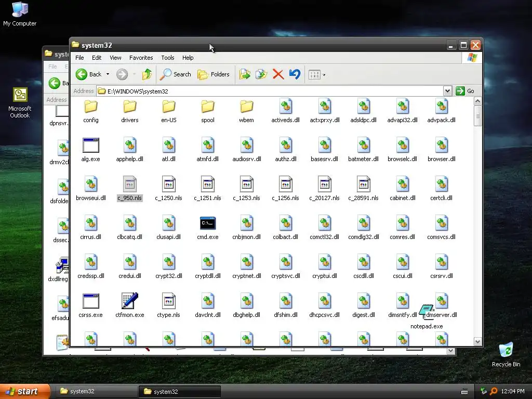The width and height of the screenshot is (532, 399).
Task: Select the ctype.nls file
Action: coord(169,305)
